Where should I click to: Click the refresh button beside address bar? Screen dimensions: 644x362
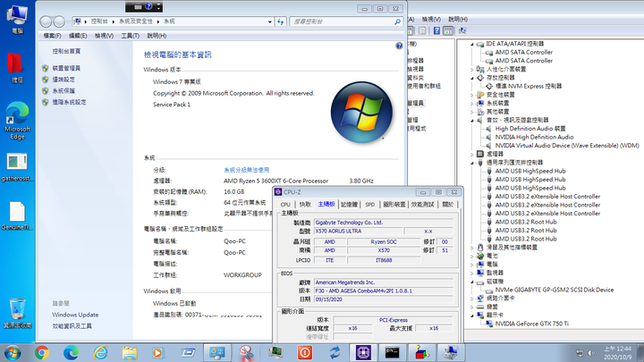tap(281, 21)
